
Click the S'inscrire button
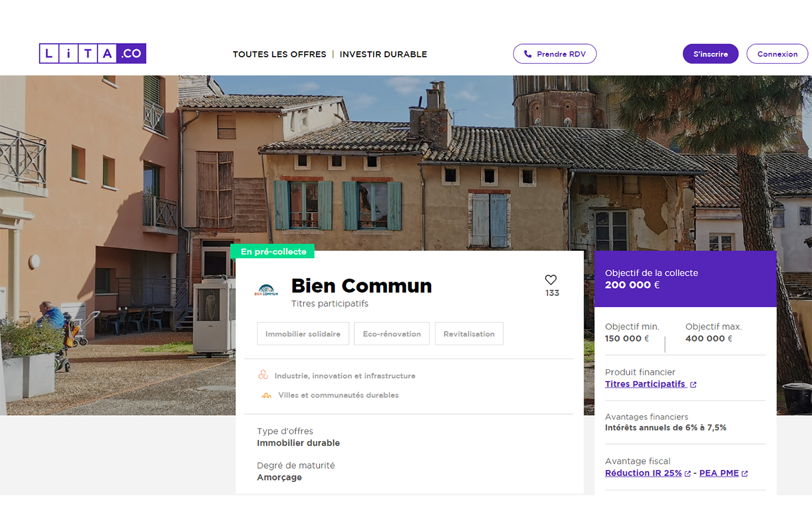(710, 54)
